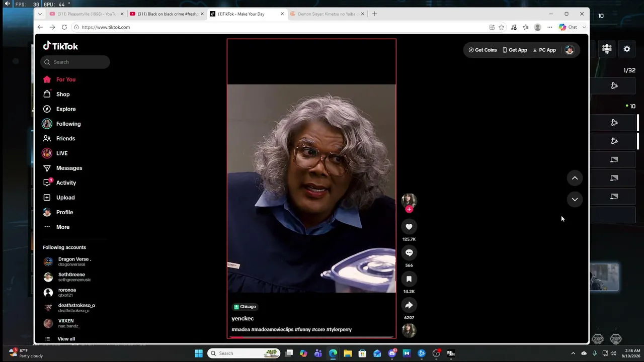Open the profile avatar menu at top right
Image resolution: width=644 pixels, height=362 pixels.
(x=570, y=50)
